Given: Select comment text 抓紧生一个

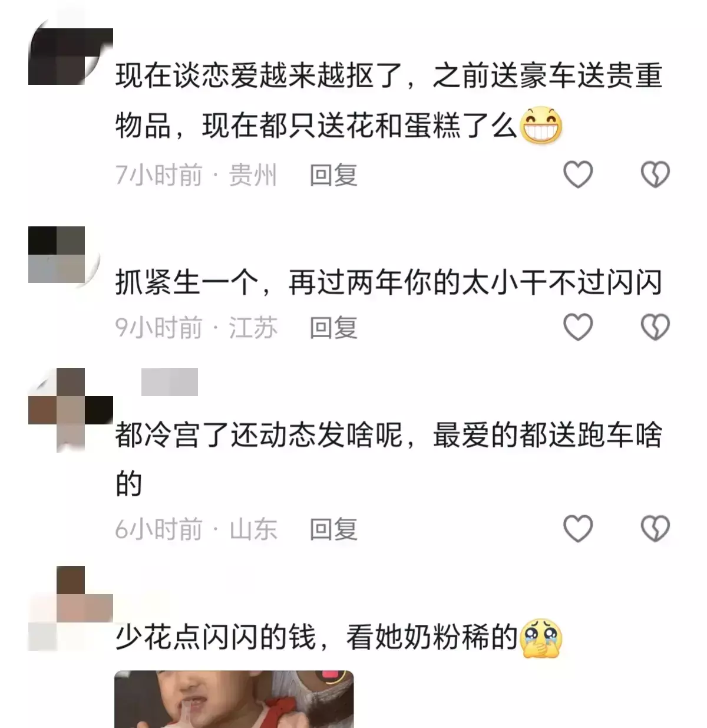Looking at the screenshot, I should 187,283.
